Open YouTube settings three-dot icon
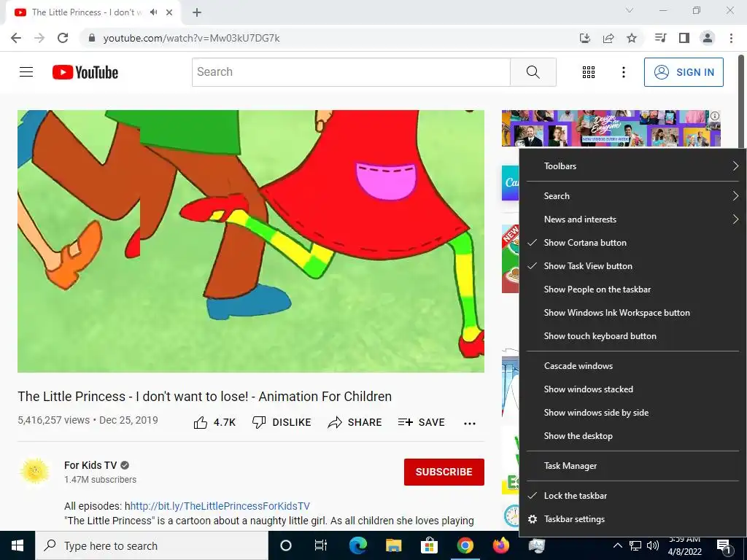747x560 pixels. pyautogui.click(x=624, y=72)
